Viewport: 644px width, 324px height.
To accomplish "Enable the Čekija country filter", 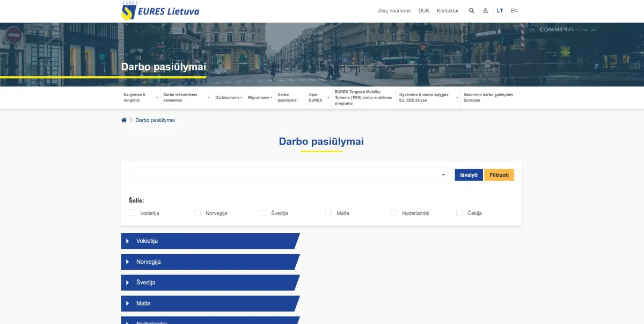I will coord(459,213).
